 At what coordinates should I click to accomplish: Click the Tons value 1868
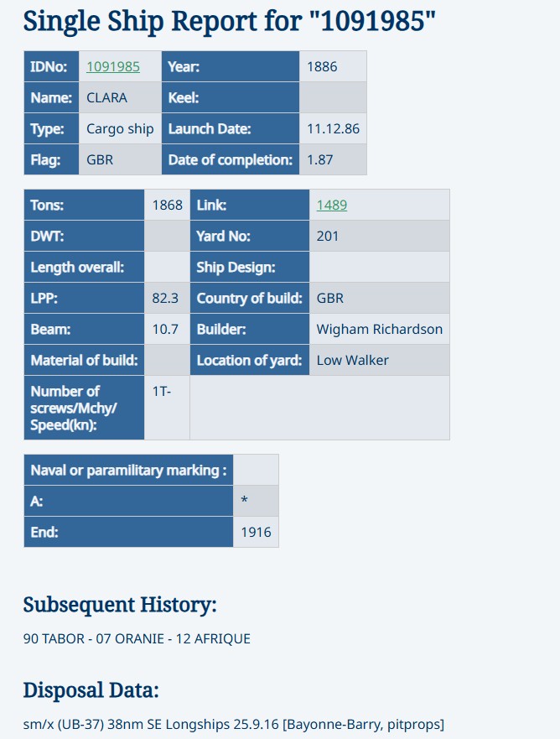167,205
